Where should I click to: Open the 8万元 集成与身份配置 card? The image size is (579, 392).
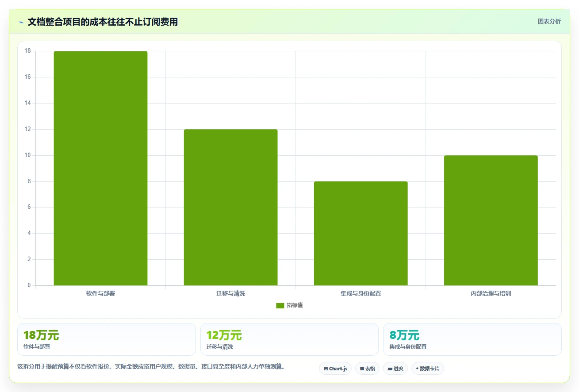tap(472, 339)
